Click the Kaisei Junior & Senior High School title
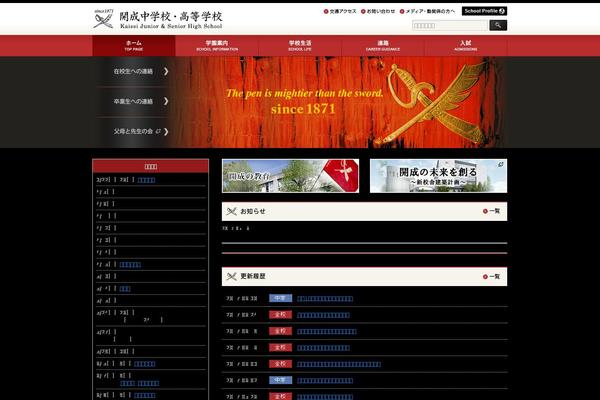Image resolution: width=600 pixels, height=400 pixels. click(171, 20)
